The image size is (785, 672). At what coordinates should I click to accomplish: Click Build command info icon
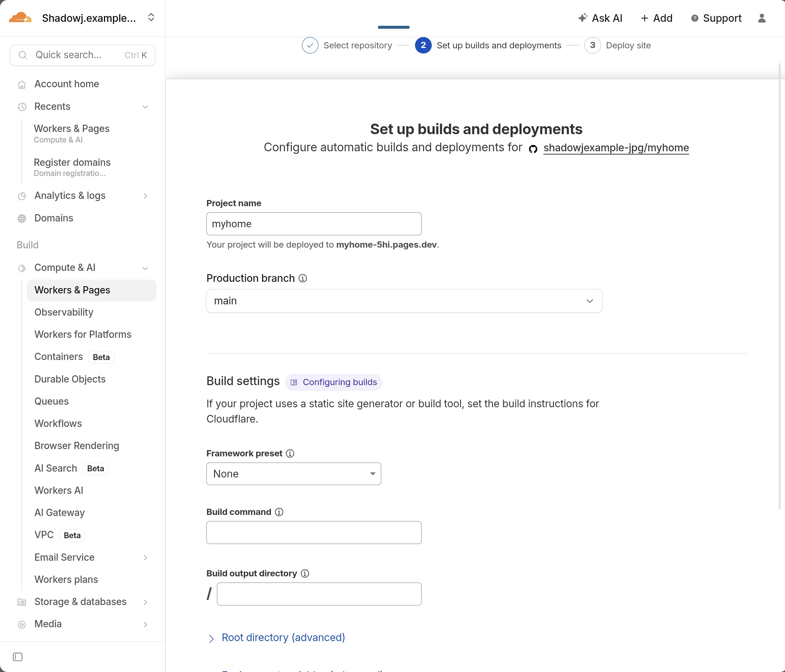[279, 512]
